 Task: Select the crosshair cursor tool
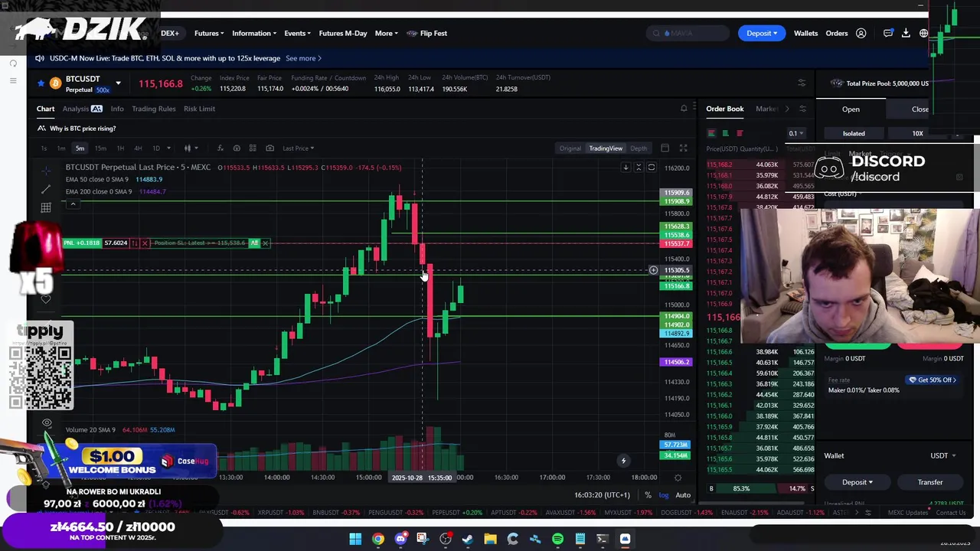click(x=46, y=171)
